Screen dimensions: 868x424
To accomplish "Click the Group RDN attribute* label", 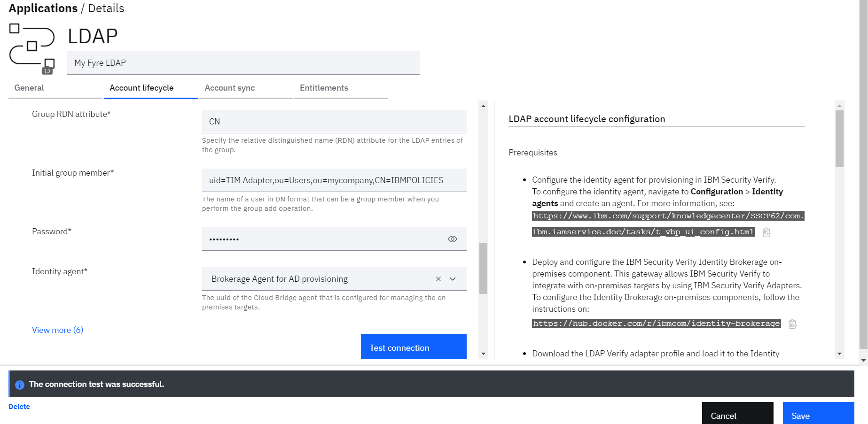I will (x=71, y=114).
